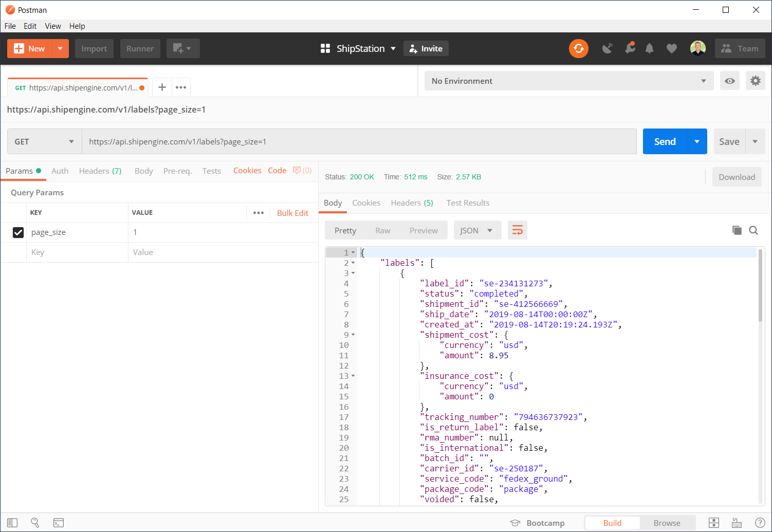Open the View menu

click(x=52, y=26)
